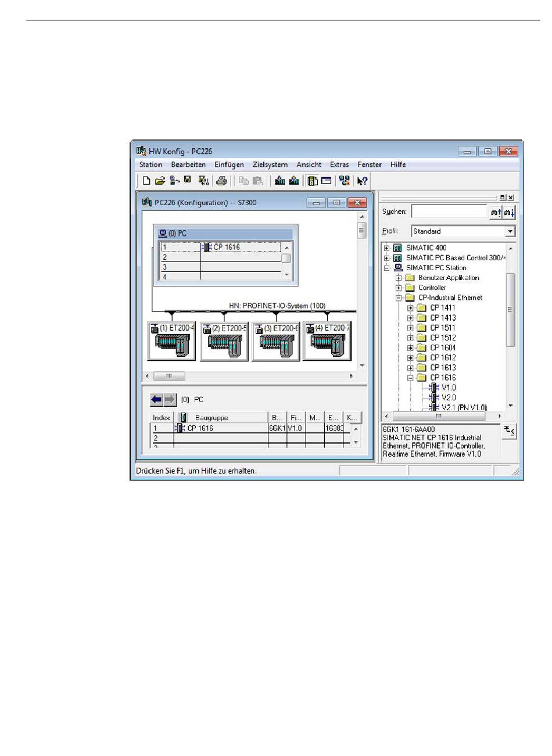The height and width of the screenshot is (756, 552).
Task: Open the Ansicht menu
Action: 309,164
